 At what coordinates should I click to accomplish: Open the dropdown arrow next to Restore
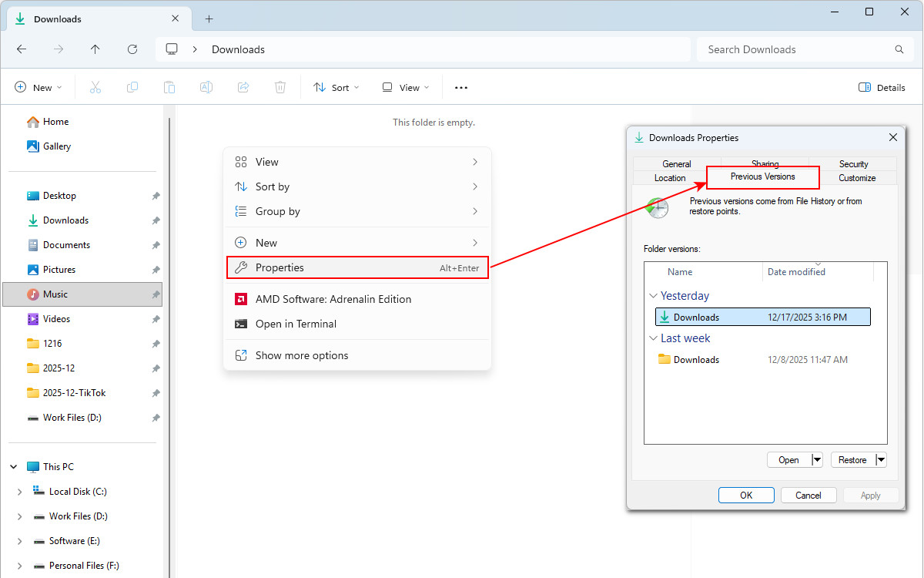pyautogui.click(x=881, y=460)
